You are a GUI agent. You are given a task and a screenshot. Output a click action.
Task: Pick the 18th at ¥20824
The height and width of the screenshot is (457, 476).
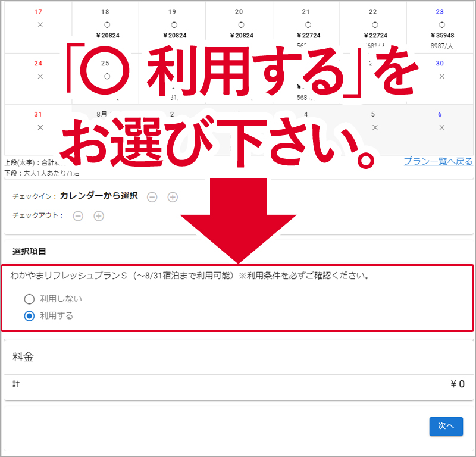pos(105,27)
